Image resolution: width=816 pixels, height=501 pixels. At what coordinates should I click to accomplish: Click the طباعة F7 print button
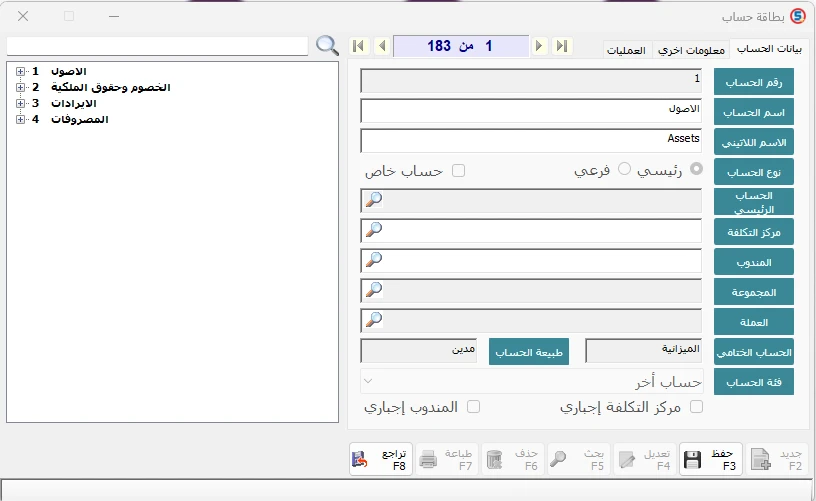pyautogui.click(x=447, y=459)
